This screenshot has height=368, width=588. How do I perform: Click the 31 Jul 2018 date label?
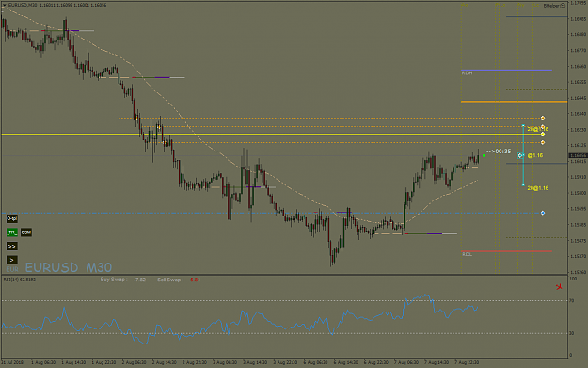click(12, 362)
